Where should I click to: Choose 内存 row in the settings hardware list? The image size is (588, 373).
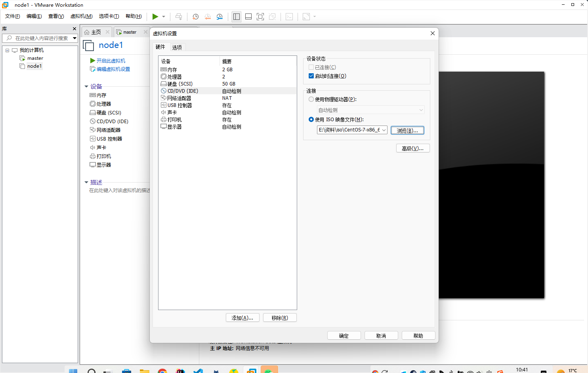click(x=227, y=70)
